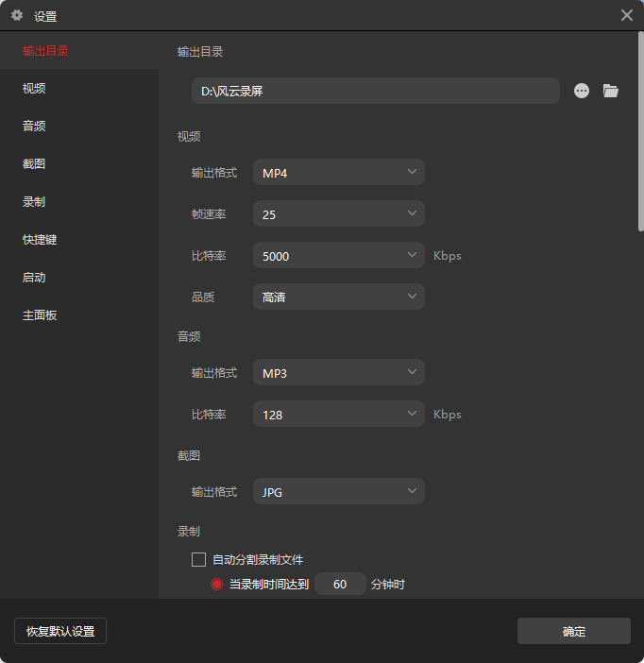Viewport: 644px width, 663px height.
Task: Open the 品质 高清 dropdown
Action: pyautogui.click(x=339, y=297)
